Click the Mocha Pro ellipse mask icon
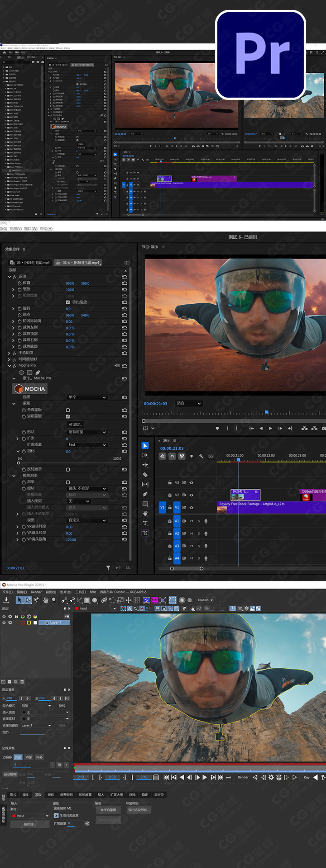The height and width of the screenshot is (868, 326). [x=21, y=373]
